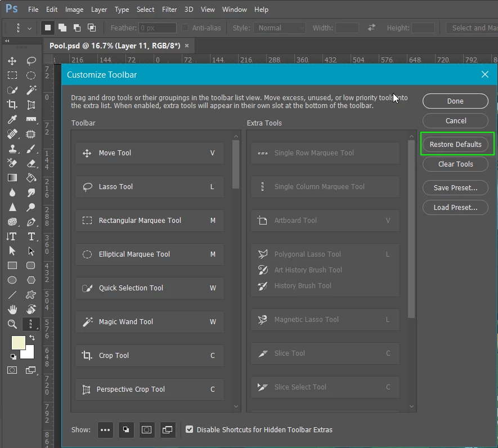
Task: Select the Eyedropper tool
Action: point(12,119)
